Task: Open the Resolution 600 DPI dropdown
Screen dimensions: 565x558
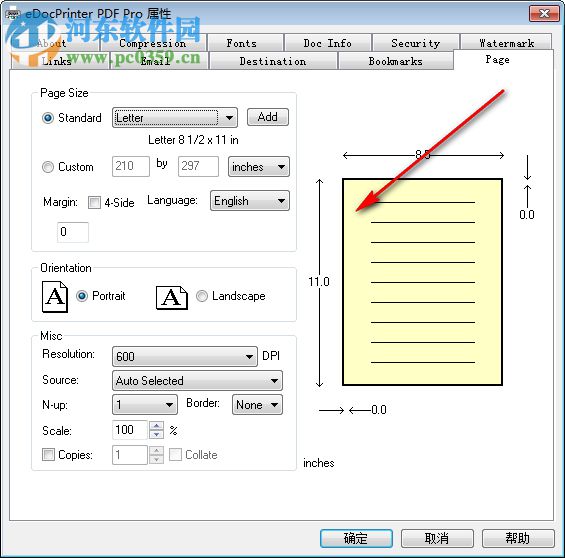Action: pos(185,357)
